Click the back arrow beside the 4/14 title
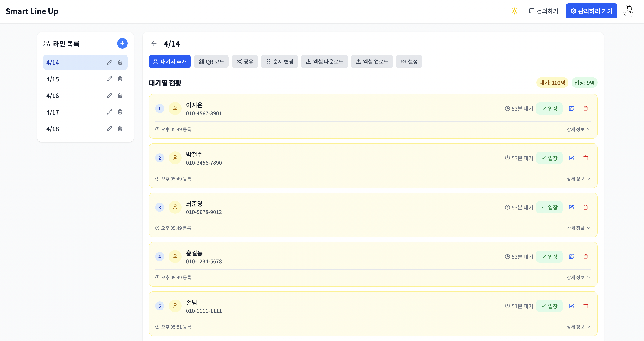This screenshot has width=644, height=341. pos(154,44)
